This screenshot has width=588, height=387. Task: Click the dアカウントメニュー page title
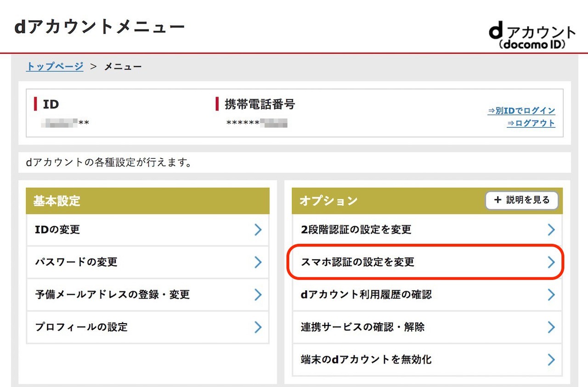click(x=100, y=28)
